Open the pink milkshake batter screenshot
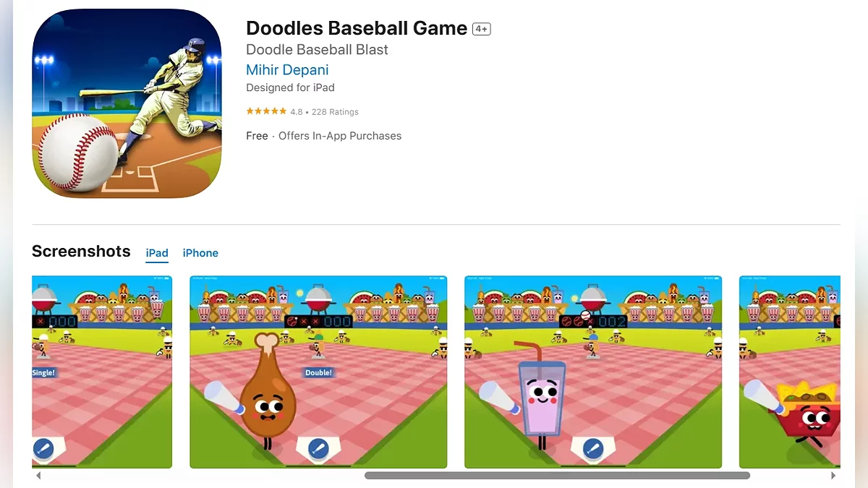 click(593, 372)
